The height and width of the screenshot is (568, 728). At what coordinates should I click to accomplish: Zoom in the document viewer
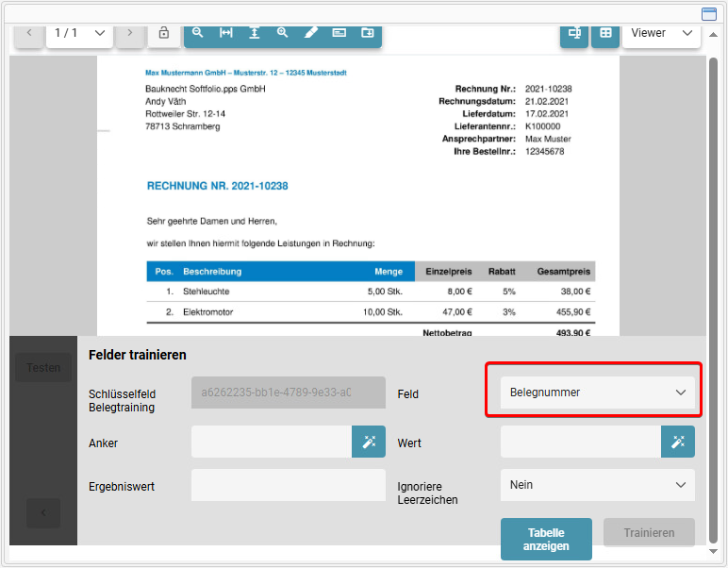pos(282,33)
